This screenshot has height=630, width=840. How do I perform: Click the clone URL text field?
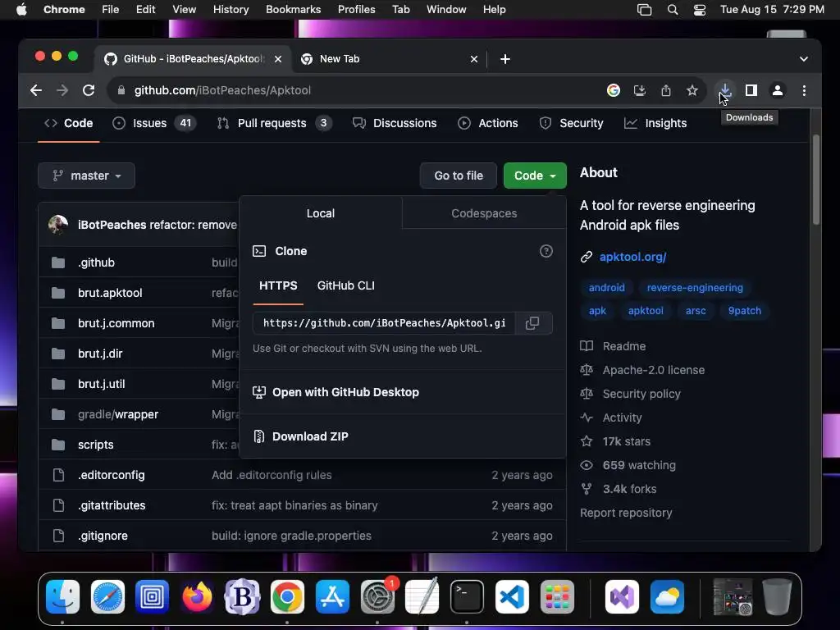384,323
